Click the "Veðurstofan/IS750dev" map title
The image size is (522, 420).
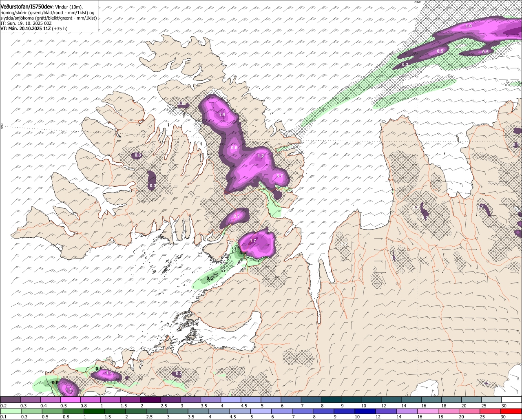point(27,7)
